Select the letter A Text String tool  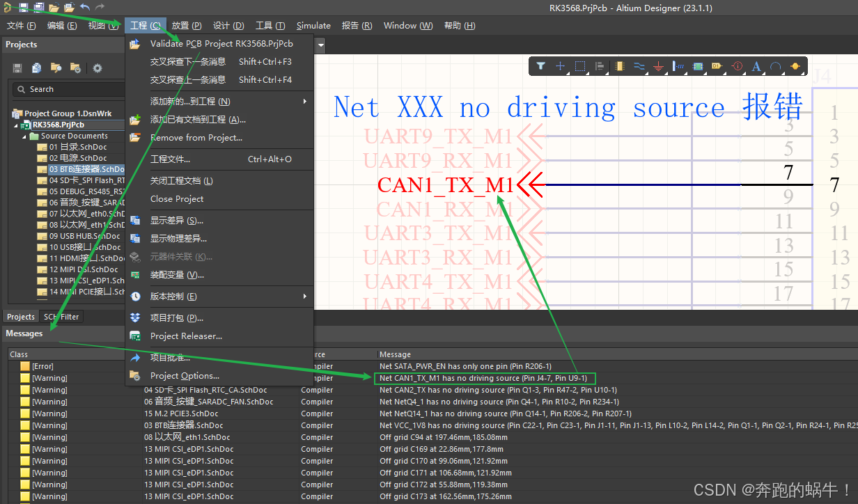(x=756, y=66)
